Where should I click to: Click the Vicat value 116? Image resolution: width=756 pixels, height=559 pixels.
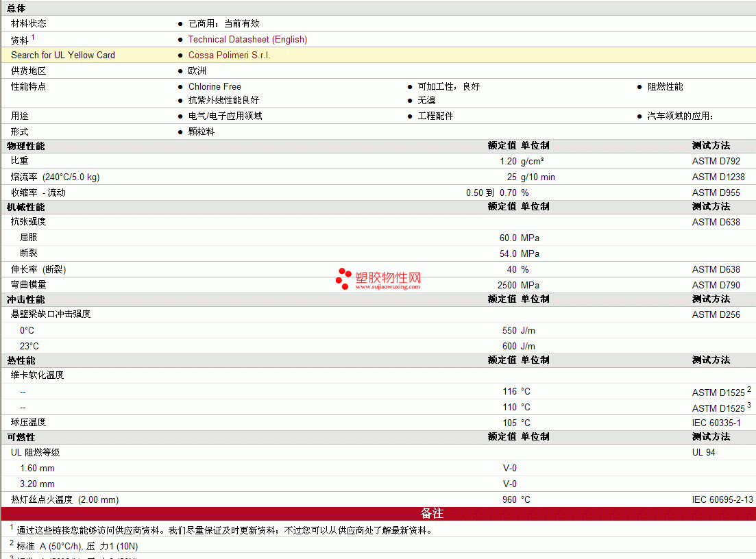click(x=510, y=392)
